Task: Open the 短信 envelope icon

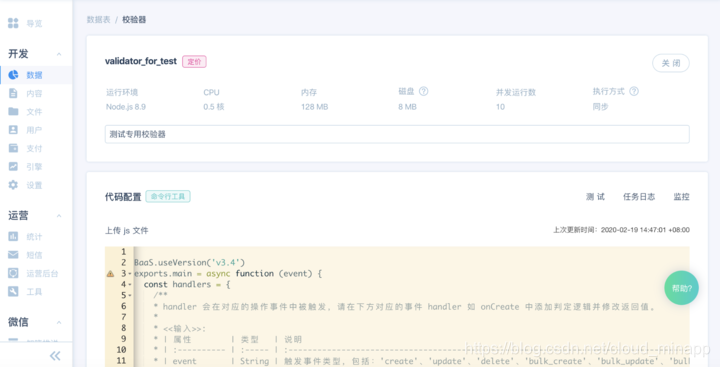Action: point(13,255)
